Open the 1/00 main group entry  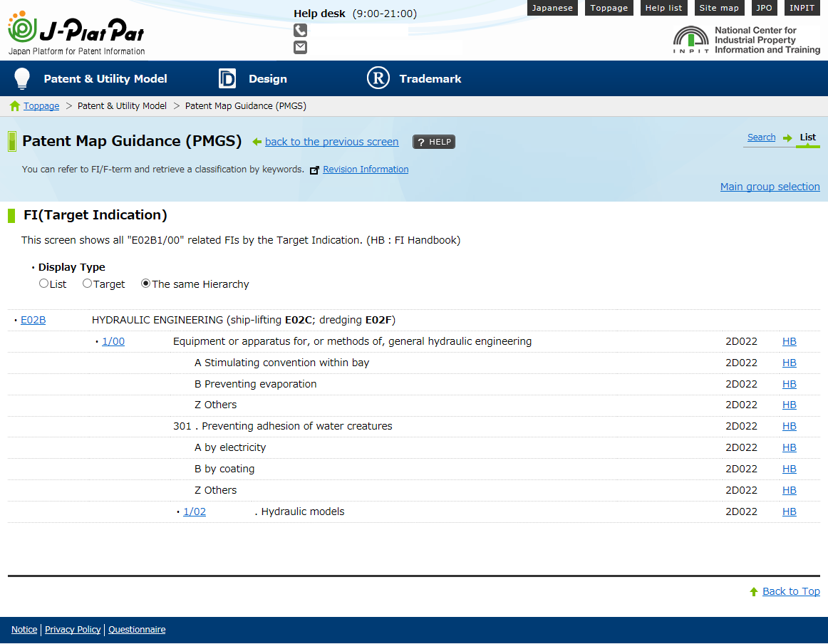pos(113,342)
